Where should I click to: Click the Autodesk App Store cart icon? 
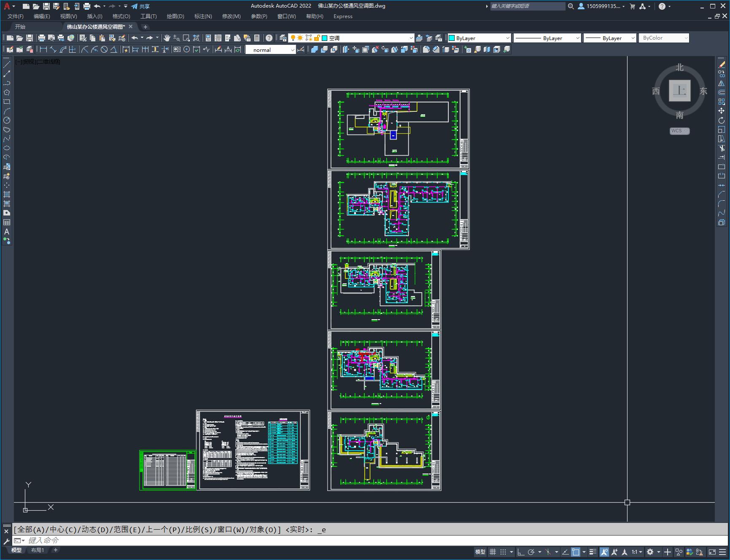click(632, 6)
